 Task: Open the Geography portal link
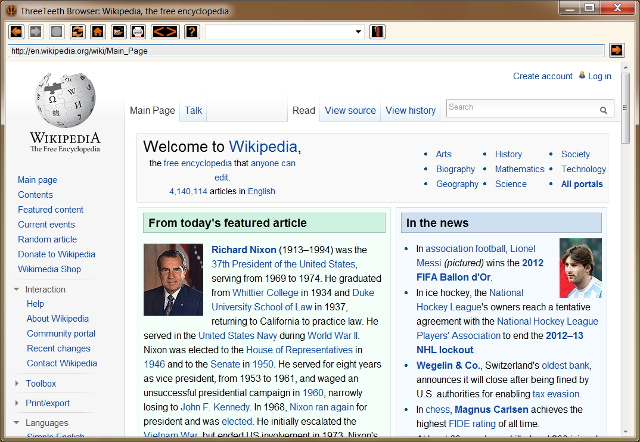coord(457,184)
